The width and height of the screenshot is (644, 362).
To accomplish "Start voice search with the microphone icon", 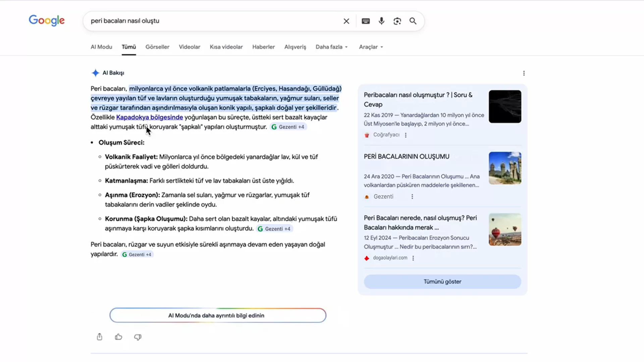I will coord(381,21).
